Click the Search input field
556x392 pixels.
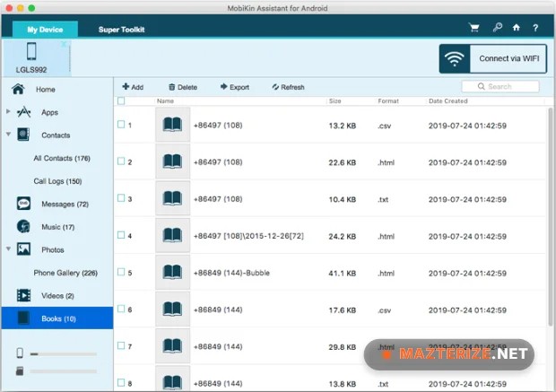[x=500, y=86]
